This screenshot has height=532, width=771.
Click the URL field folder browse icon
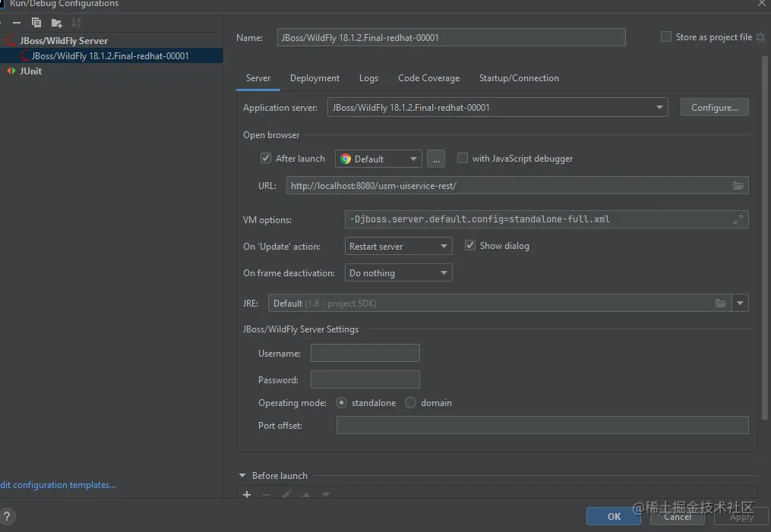click(x=738, y=186)
